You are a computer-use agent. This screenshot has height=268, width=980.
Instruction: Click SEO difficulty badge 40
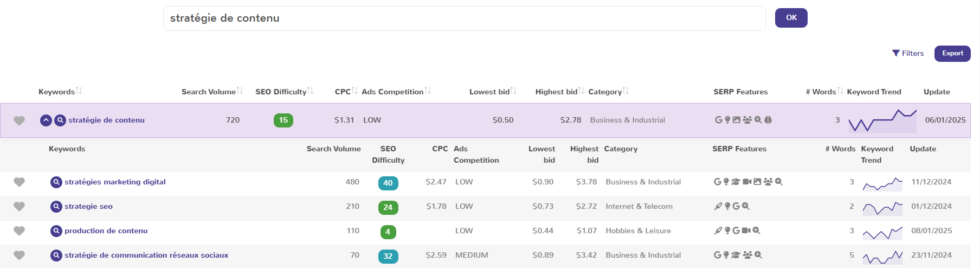click(388, 183)
